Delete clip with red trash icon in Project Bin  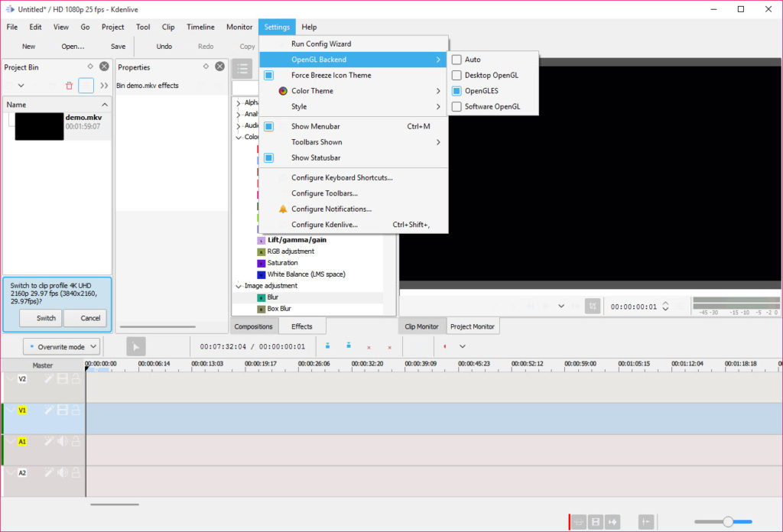point(69,86)
